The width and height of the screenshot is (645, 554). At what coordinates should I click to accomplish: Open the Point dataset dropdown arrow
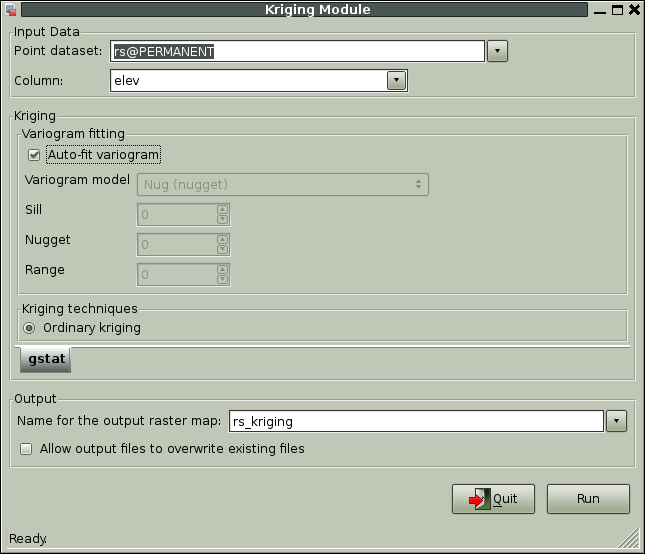(x=498, y=51)
